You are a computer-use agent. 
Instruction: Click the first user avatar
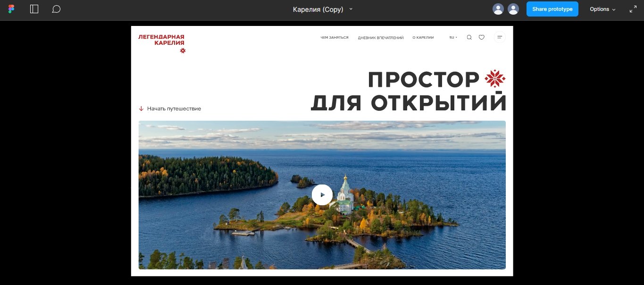coord(498,9)
